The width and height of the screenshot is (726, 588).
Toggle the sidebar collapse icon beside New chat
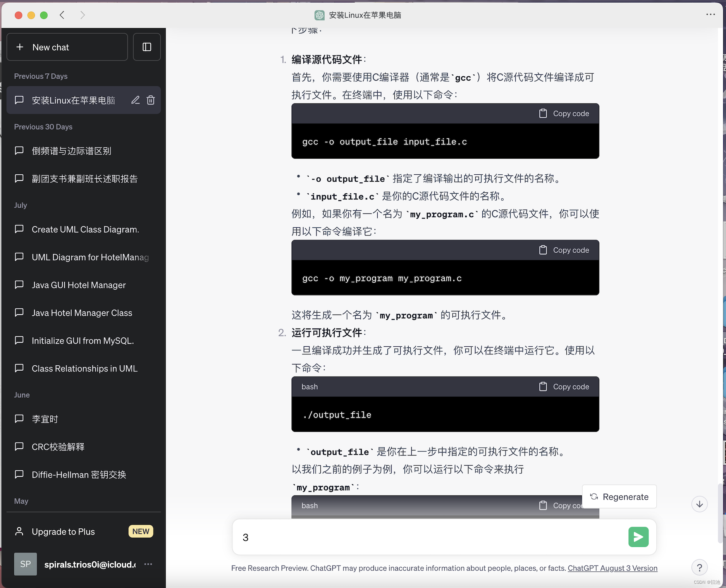coord(147,47)
